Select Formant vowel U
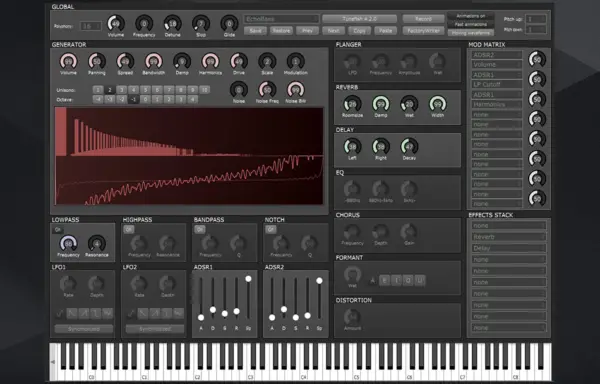The width and height of the screenshot is (600, 384). 420,281
